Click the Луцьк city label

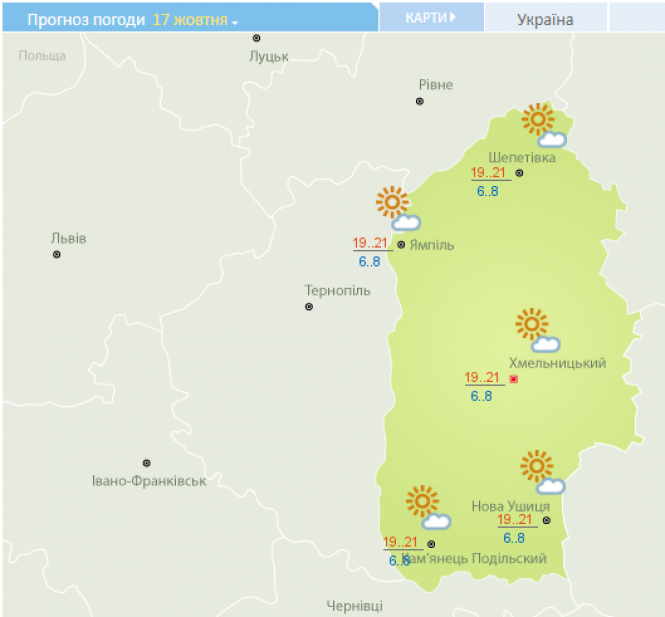(268, 56)
